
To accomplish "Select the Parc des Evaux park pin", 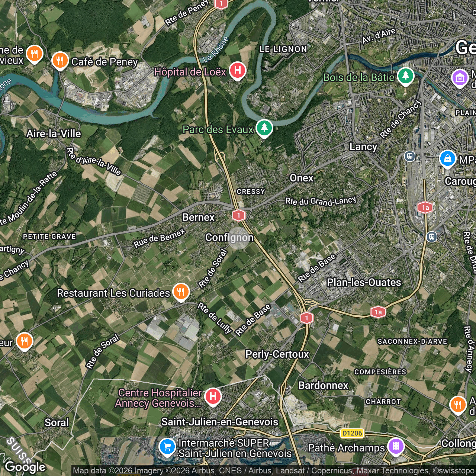I will pyautogui.click(x=264, y=128).
